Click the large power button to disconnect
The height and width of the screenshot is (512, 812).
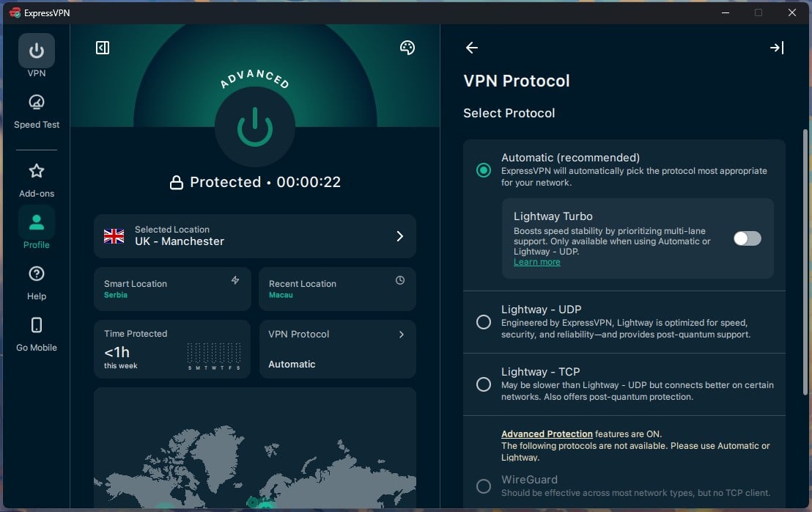pos(255,127)
